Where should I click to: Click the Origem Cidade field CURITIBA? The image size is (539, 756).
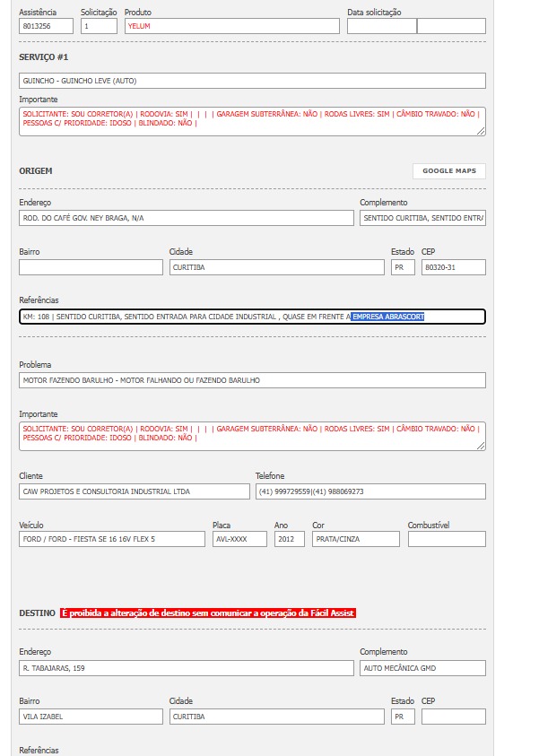click(277, 267)
